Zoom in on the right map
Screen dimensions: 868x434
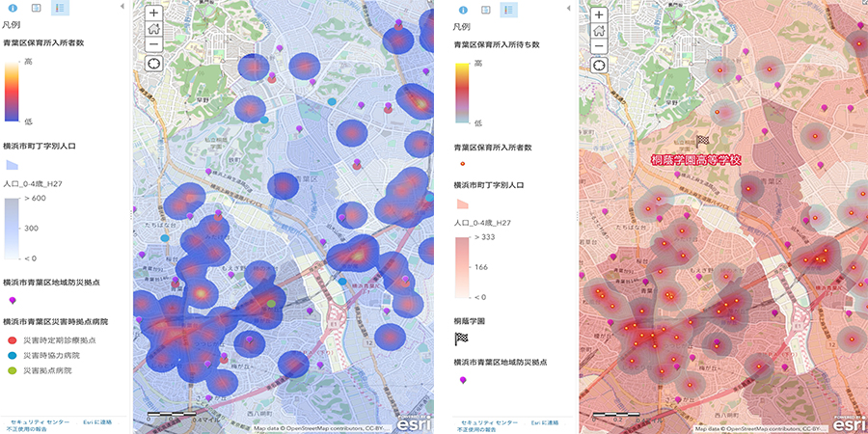click(599, 14)
